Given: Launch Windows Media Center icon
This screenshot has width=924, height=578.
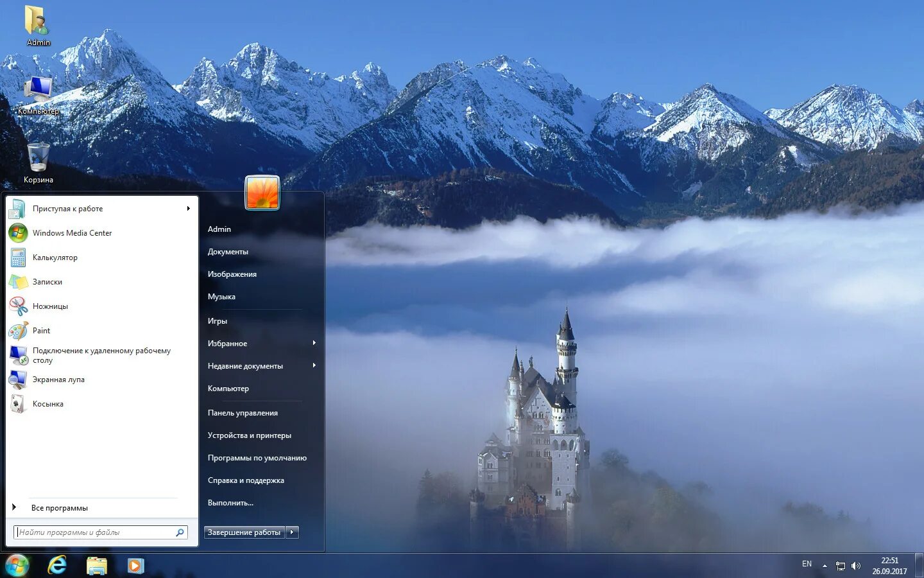Looking at the screenshot, I should point(18,233).
